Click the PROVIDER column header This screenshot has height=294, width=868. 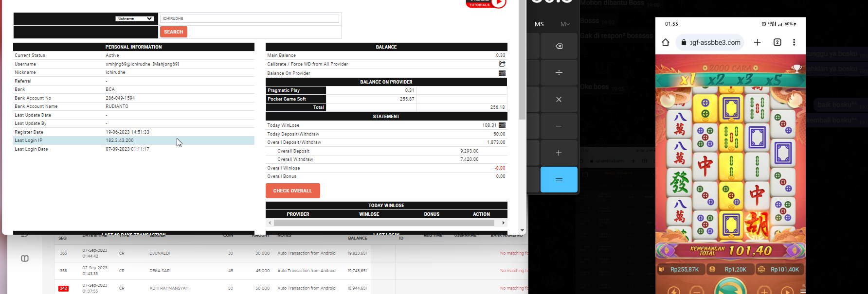coord(298,214)
